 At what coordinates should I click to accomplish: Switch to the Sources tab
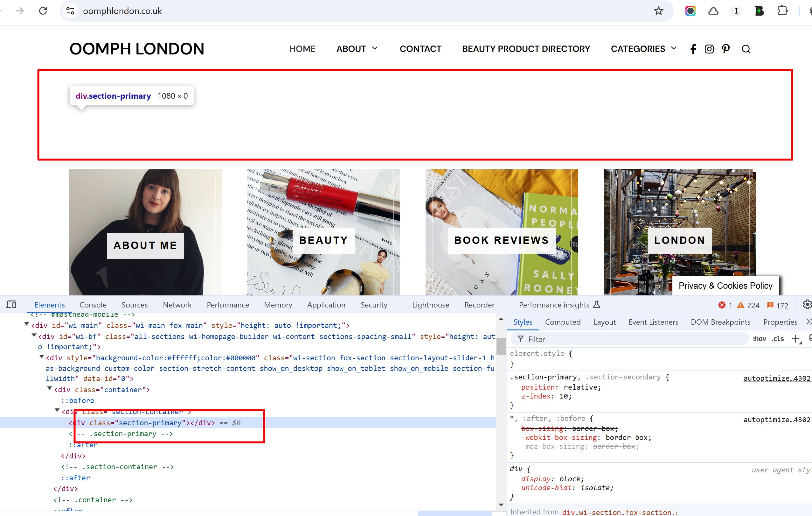tap(135, 305)
